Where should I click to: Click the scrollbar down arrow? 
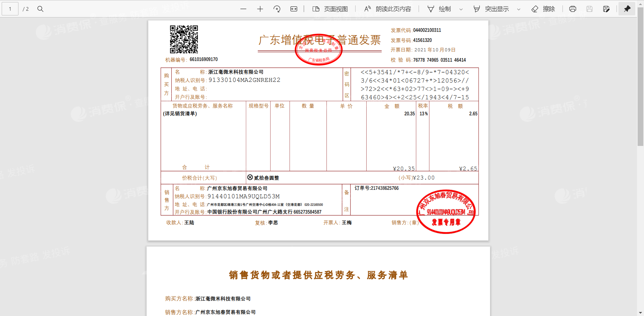tap(640, 313)
